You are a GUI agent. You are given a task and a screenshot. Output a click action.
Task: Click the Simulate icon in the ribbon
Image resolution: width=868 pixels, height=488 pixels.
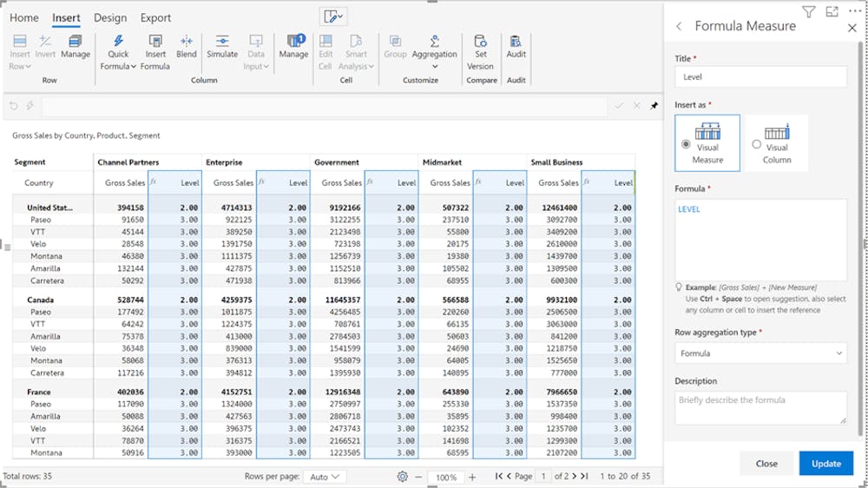[x=222, y=48]
